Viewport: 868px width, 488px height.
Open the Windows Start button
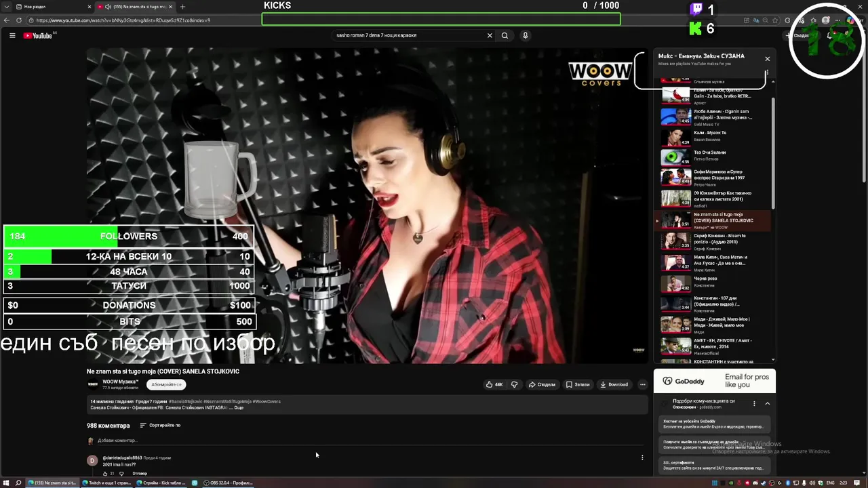(6, 483)
